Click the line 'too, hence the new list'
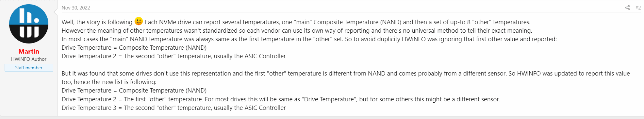The width and height of the screenshot is (644, 119). (109, 82)
